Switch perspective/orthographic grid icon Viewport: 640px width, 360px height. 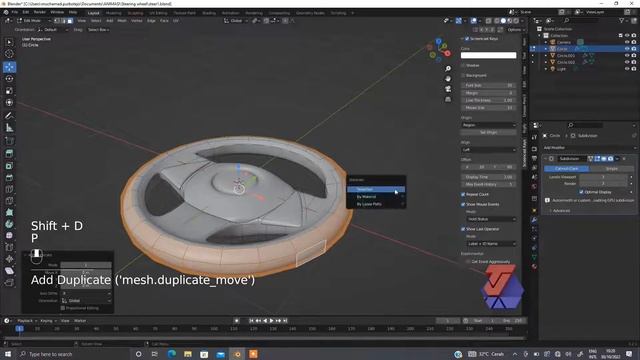tap(448, 99)
